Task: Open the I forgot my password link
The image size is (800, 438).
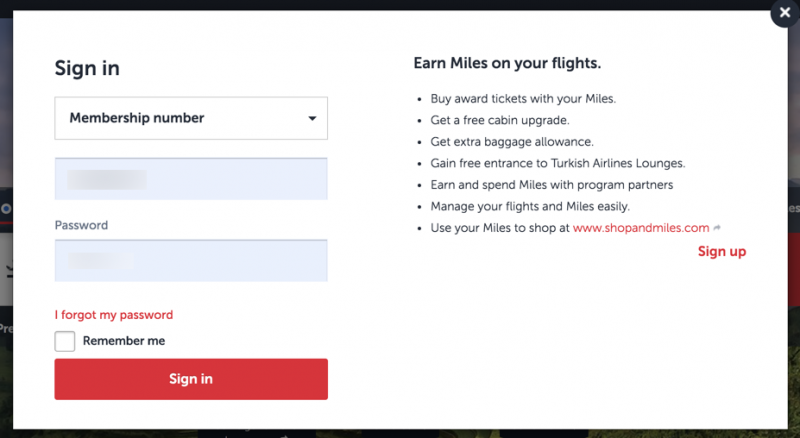Action: tap(114, 315)
